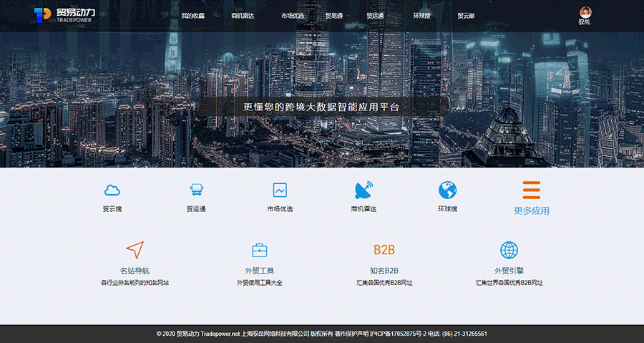Screen dimensions: 644x343
Task: Click the 知名B2B heading link
Action: click(x=384, y=271)
